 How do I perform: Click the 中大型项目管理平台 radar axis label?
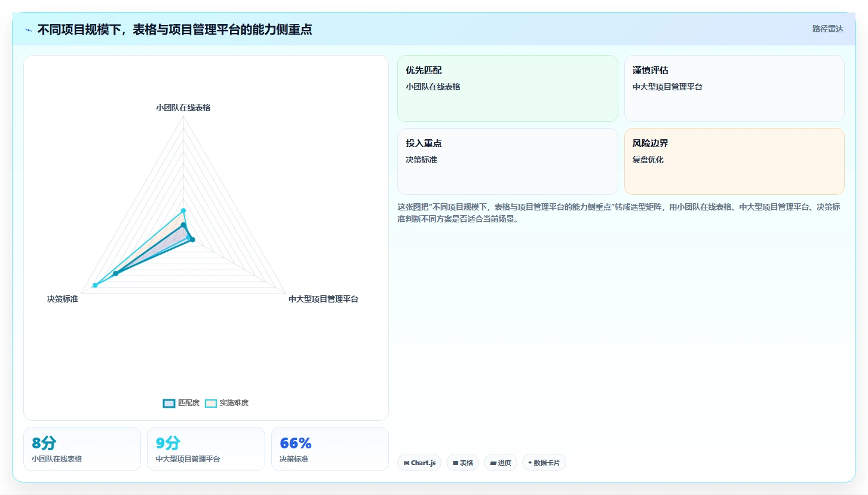[x=323, y=299]
